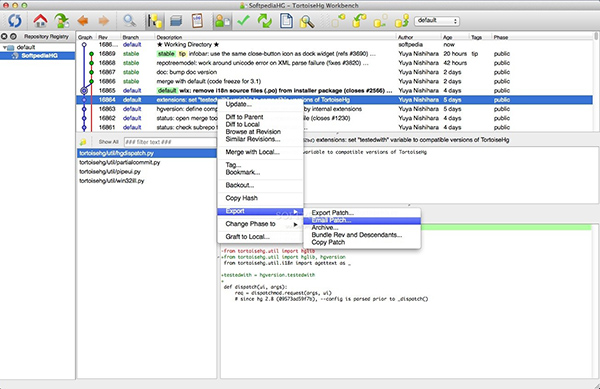The height and width of the screenshot is (389, 600).
Task: Open the search magnifier over database icon
Action: coord(307,21)
